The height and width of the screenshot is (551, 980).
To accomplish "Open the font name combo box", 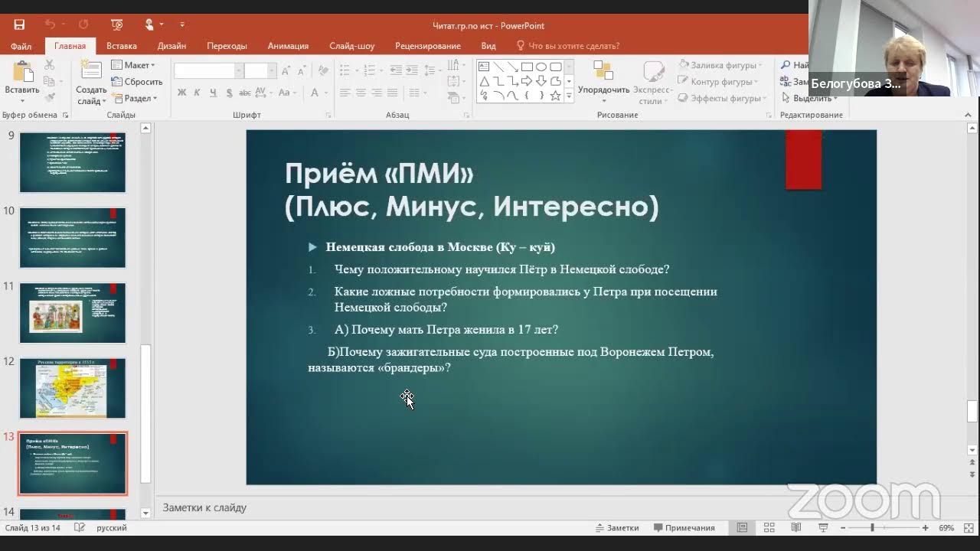I will [208, 70].
